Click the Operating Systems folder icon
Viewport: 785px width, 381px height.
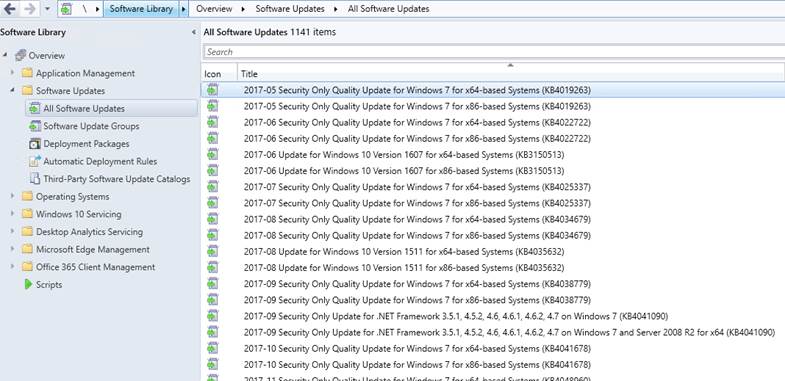(27, 196)
